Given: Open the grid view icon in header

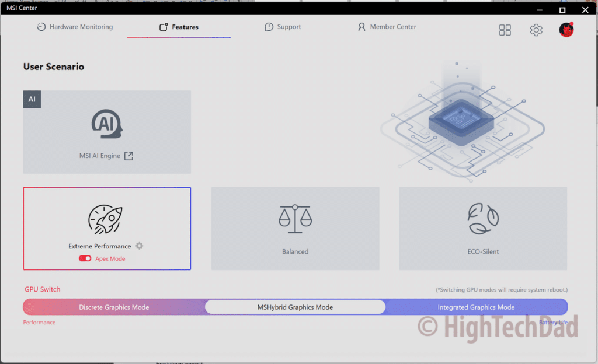Looking at the screenshot, I should coord(505,30).
